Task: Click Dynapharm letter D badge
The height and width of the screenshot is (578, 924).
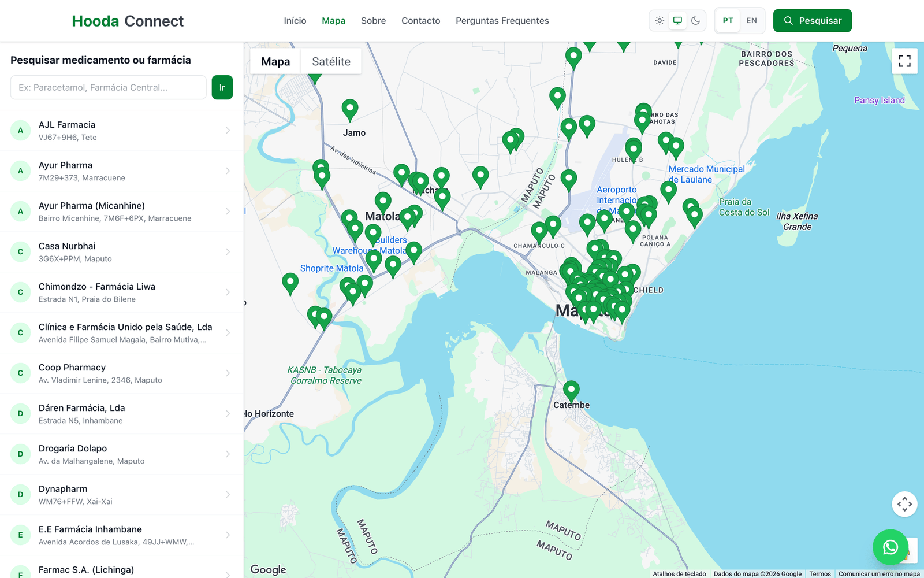Action: 21,495
